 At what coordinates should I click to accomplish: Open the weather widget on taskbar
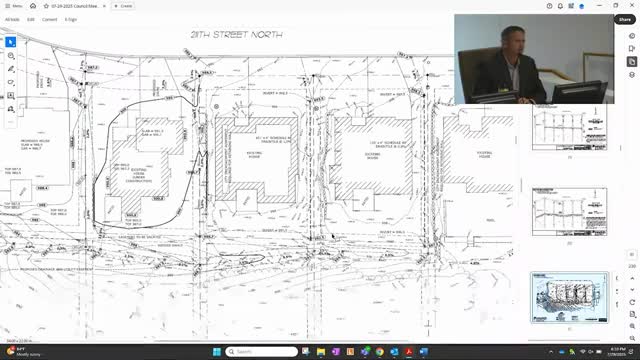24,351
